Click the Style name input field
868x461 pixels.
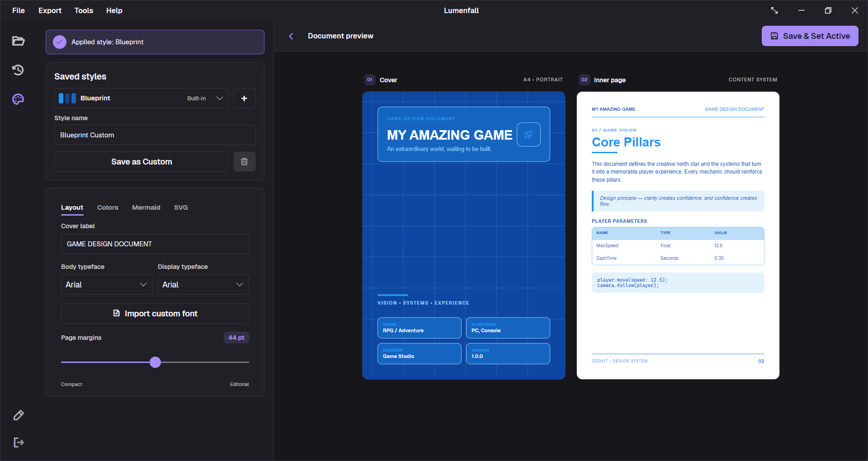tap(155, 135)
